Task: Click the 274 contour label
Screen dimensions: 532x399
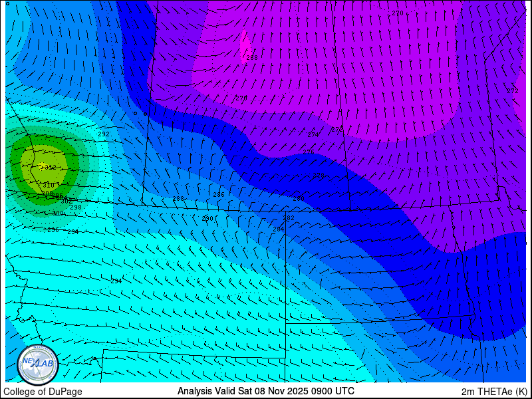Action: coord(313,135)
